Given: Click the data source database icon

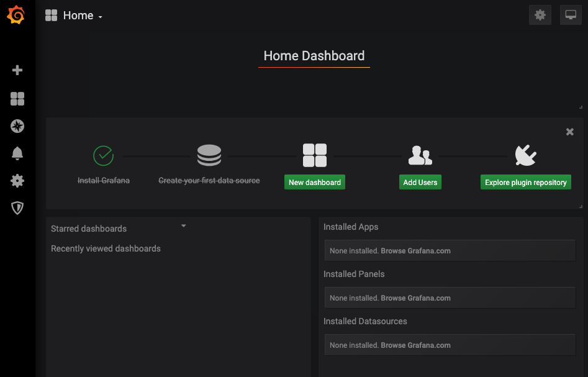Looking at the screenshot, I should pos(209,155).
